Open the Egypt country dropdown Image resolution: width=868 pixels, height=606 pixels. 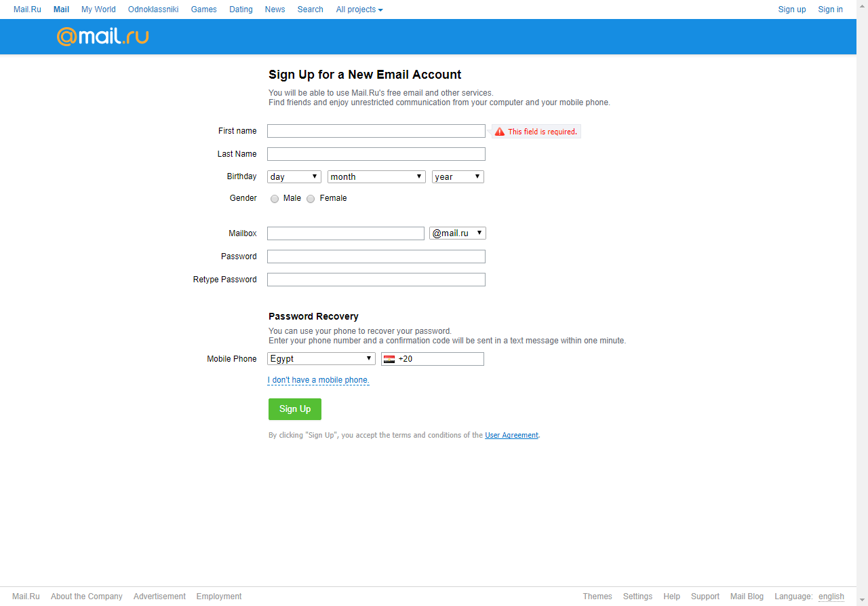[x=321, y=358]
